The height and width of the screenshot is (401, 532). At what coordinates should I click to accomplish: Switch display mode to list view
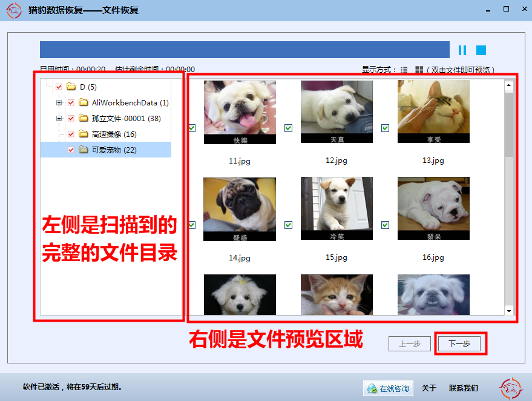[x=404, y=69]
